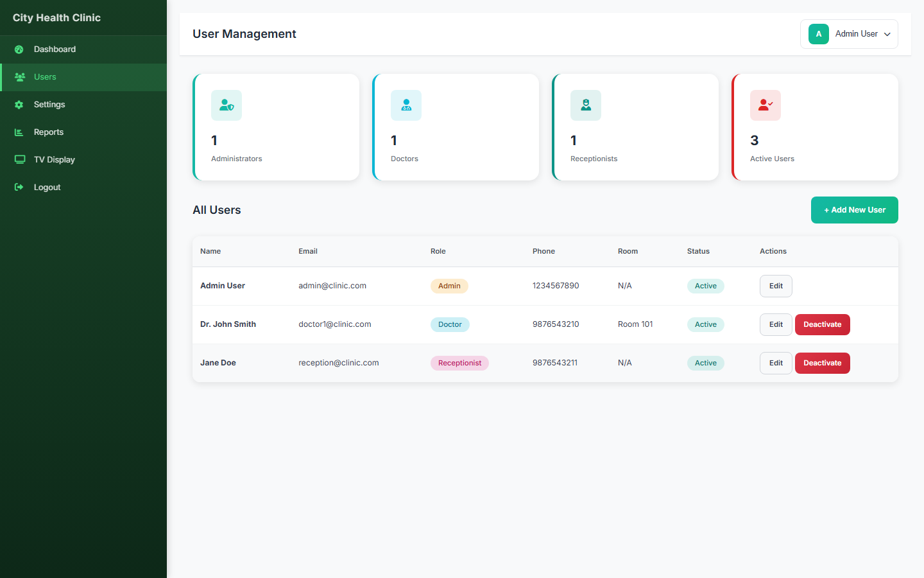Click the Receptionists card nurse icon
The image size is (924, 578).
coord(586,105)
